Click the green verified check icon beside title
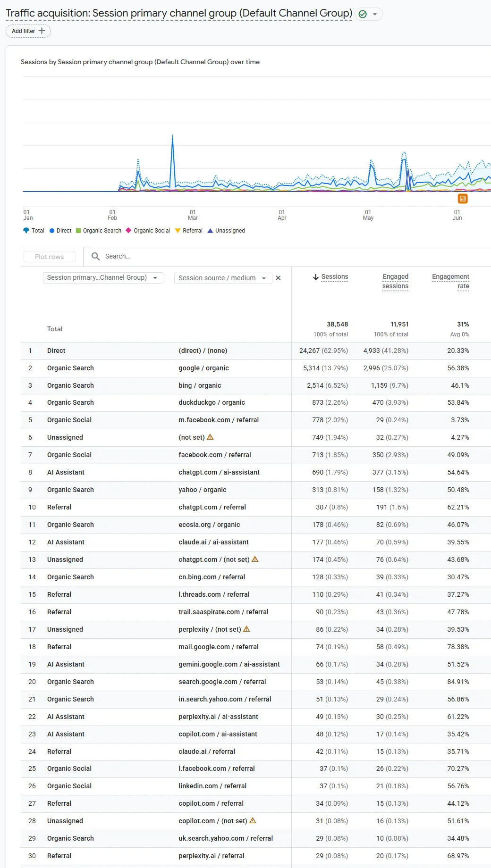The image size is (491, 868). point(363,14)
